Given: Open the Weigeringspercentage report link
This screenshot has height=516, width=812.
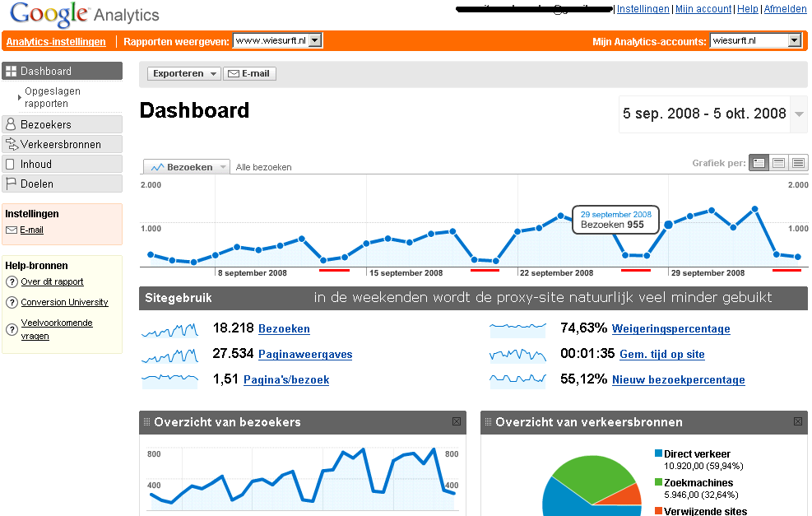Looking at the screenshot, I should (670, 329).
